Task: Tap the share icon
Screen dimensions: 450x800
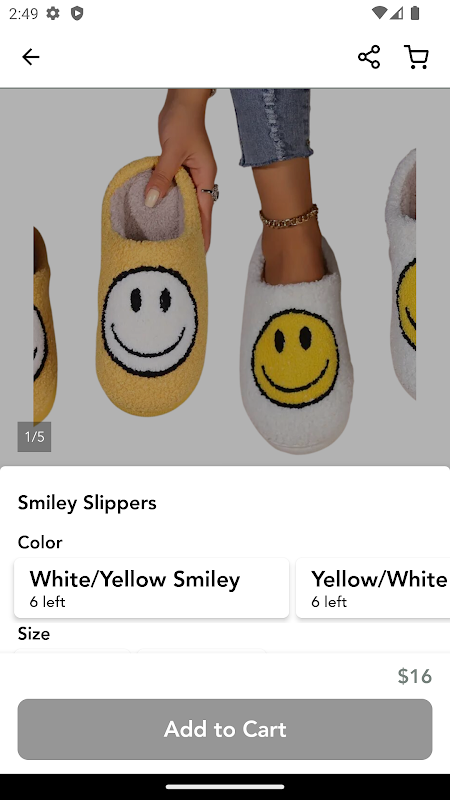Action: pos(369,57)
